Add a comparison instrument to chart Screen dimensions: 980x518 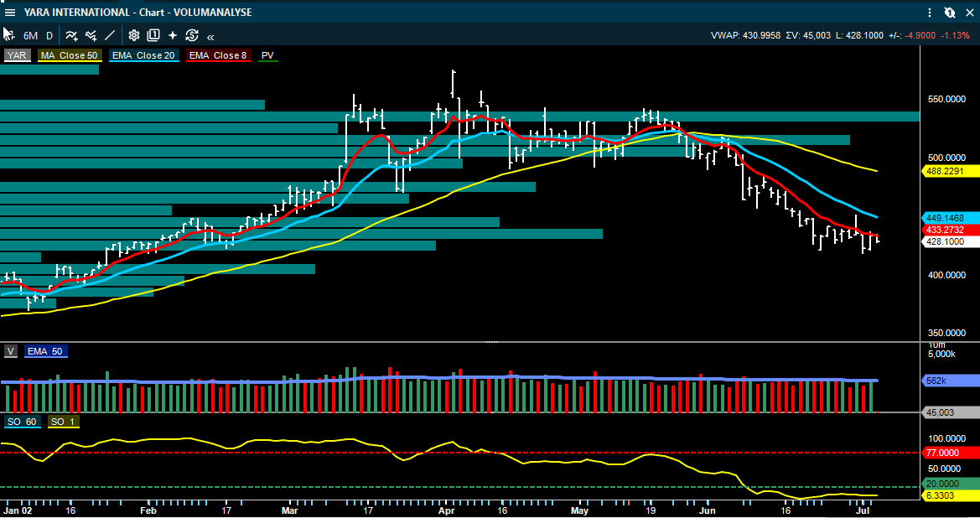point(91,35)
